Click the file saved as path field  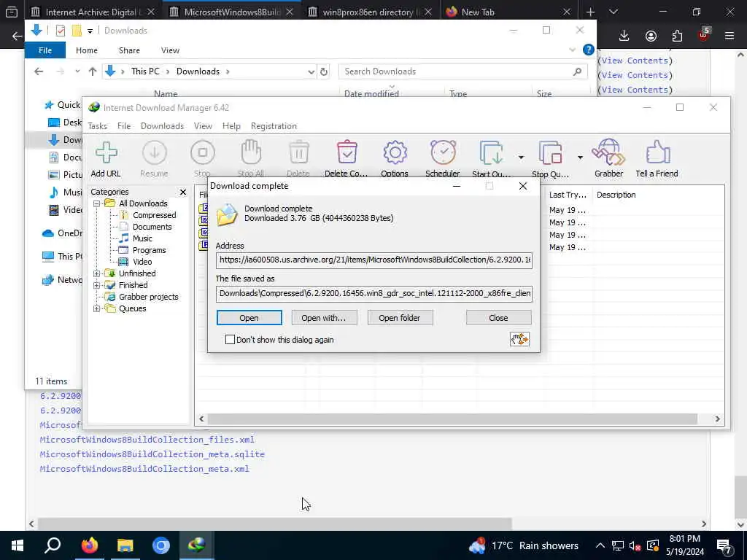click(374, 293)
